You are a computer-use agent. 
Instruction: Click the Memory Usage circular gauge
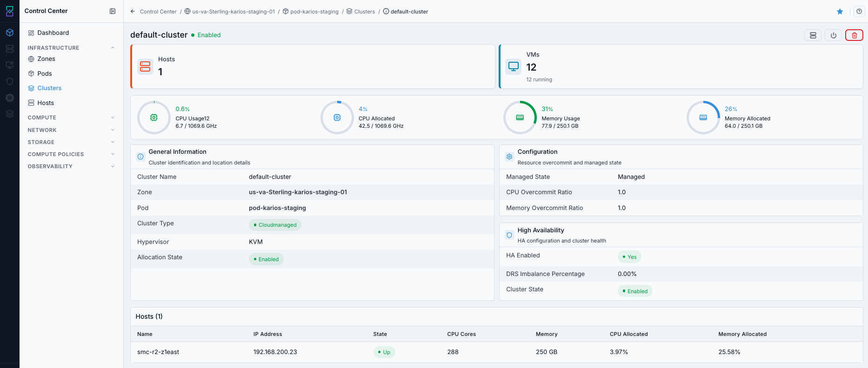520,118
